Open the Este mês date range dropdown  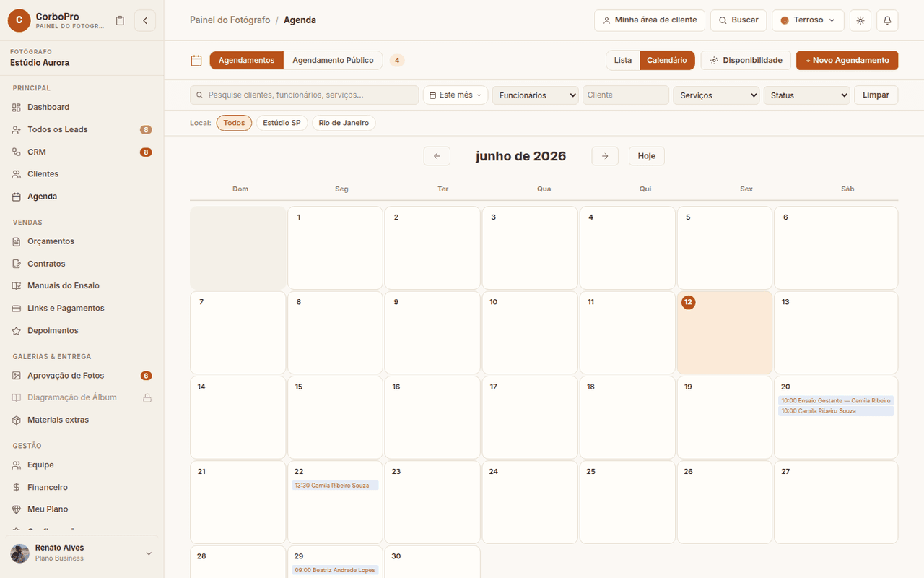[x=456, y=95]
